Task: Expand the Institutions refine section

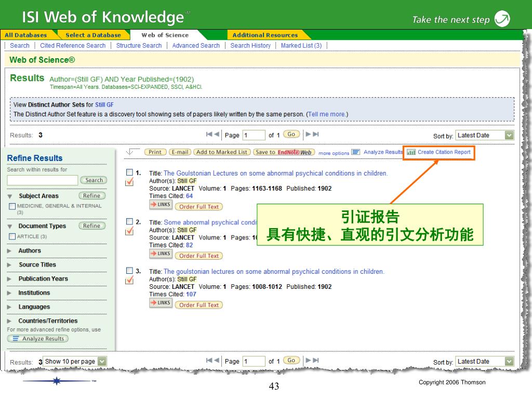Action: click(x=9, y=293)
